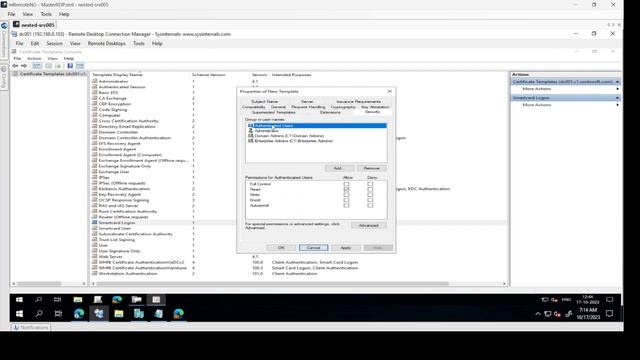Select the Enterprise Admins group icon
This screenshot has height=360, width=640.
[x=251, y=141]
